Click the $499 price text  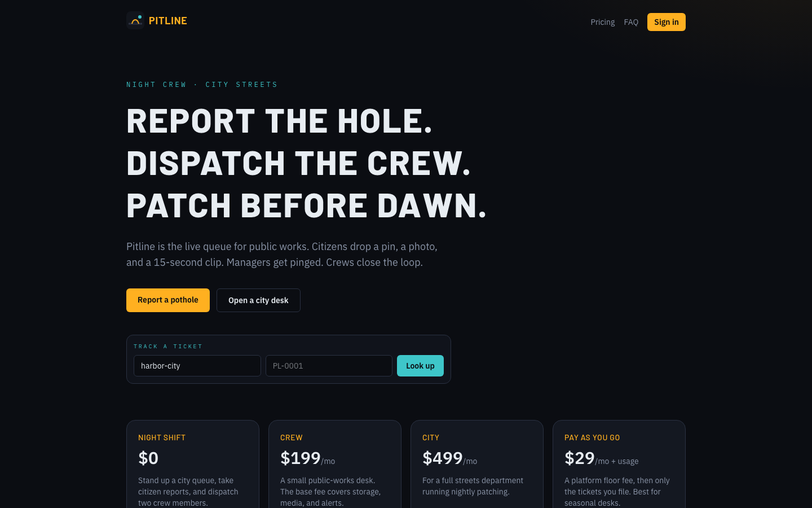point(443,458)
